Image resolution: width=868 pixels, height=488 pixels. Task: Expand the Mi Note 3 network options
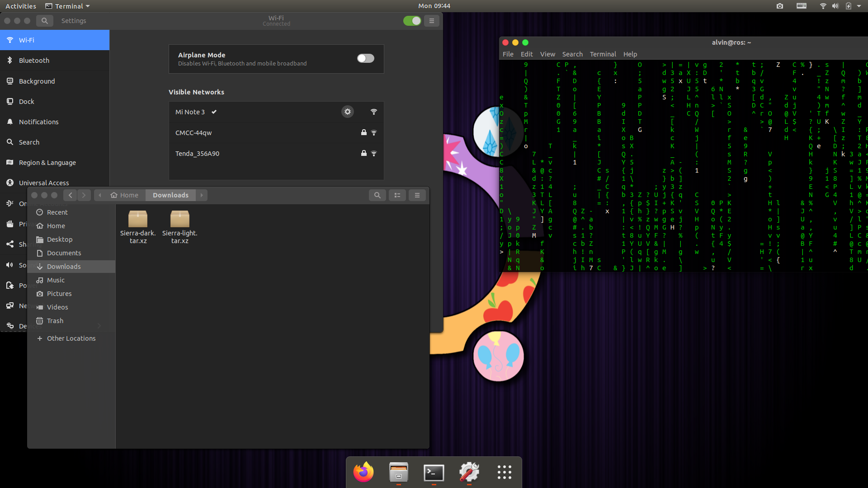[348, 112]
